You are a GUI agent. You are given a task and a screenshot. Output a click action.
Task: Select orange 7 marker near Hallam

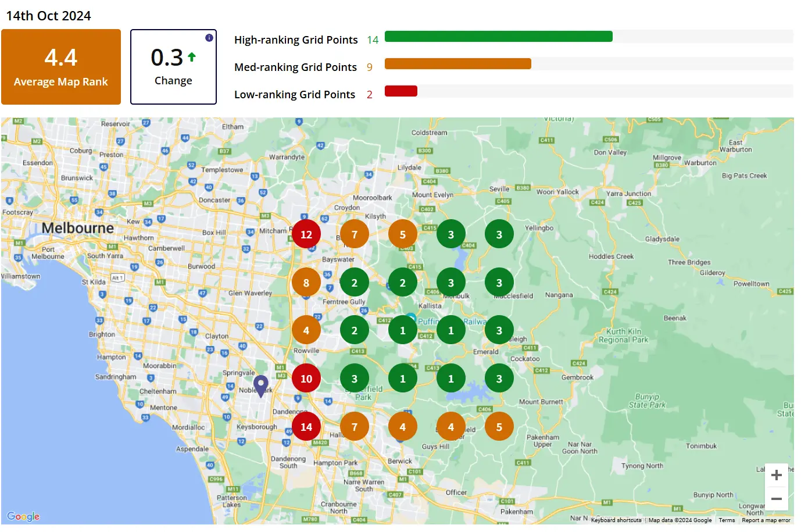click(355, 427)
